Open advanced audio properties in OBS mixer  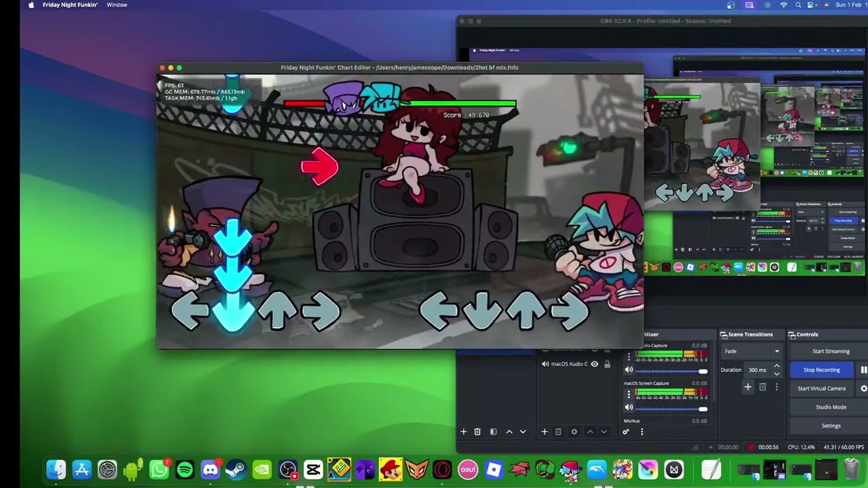point(626,432)
